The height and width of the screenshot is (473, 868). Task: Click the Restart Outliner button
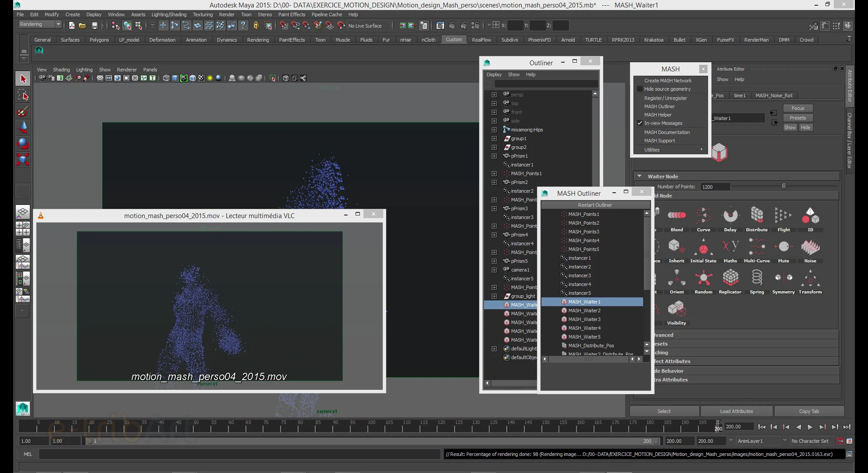pos(595,205)
